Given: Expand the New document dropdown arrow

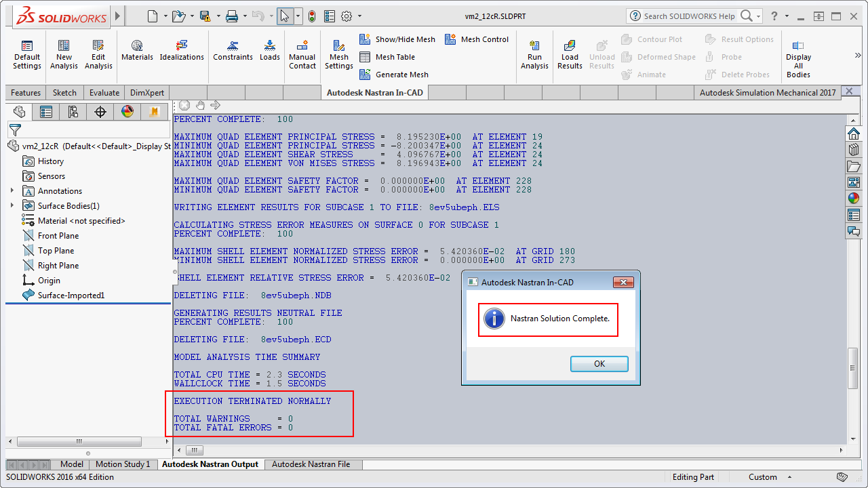Looking at the screenshot, I should coord(166,16).
